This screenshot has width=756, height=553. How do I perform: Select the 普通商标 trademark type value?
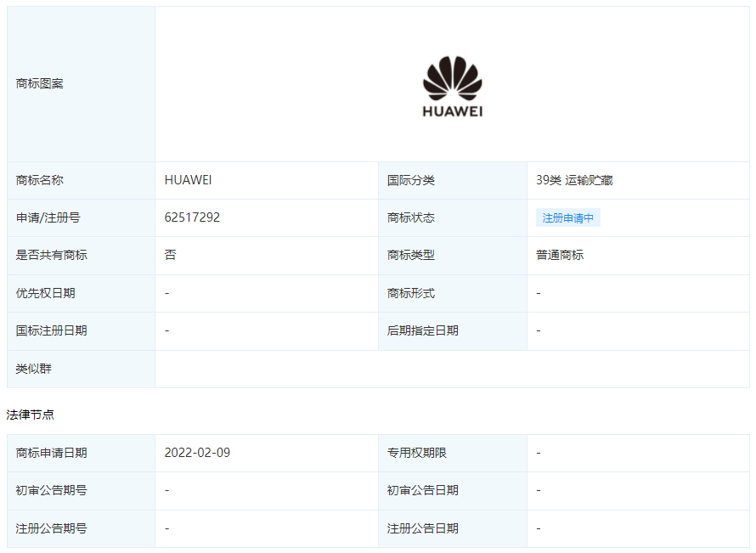560,255
